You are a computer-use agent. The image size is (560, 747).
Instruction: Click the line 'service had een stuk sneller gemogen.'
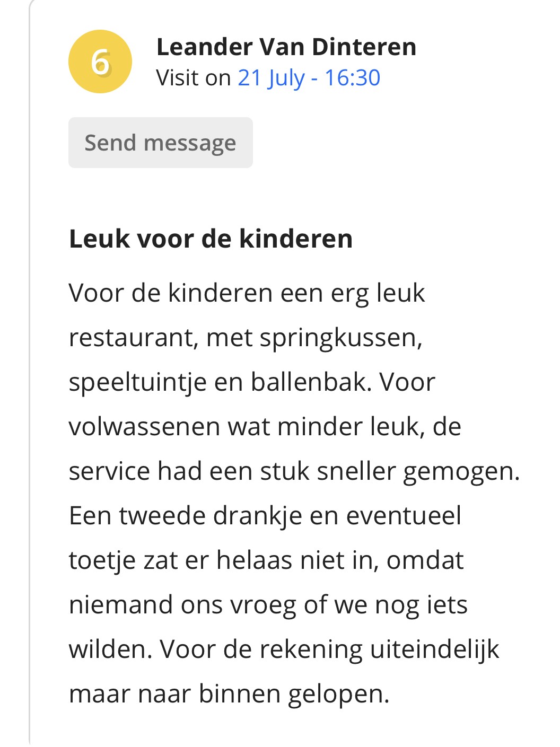click(295, 472)
